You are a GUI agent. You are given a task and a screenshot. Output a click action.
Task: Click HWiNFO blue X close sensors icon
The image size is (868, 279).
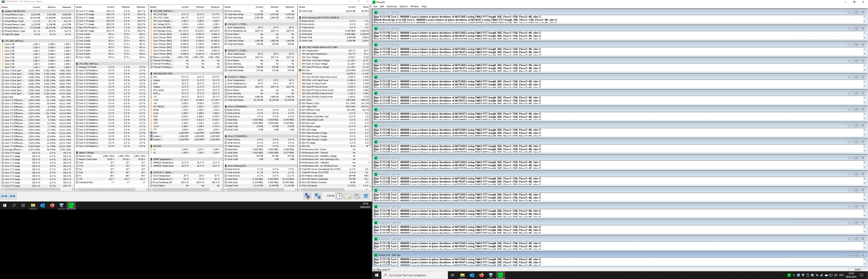pos(366,196)
